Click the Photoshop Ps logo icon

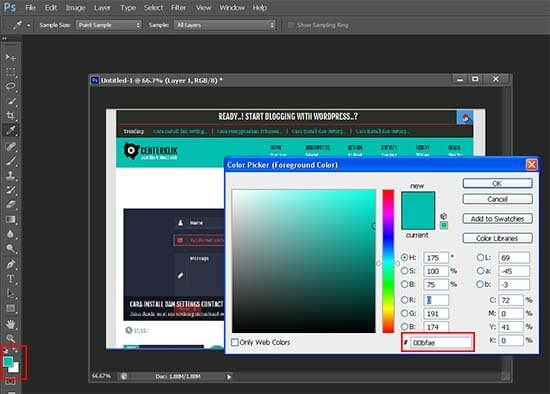click(x=9, y=7)
